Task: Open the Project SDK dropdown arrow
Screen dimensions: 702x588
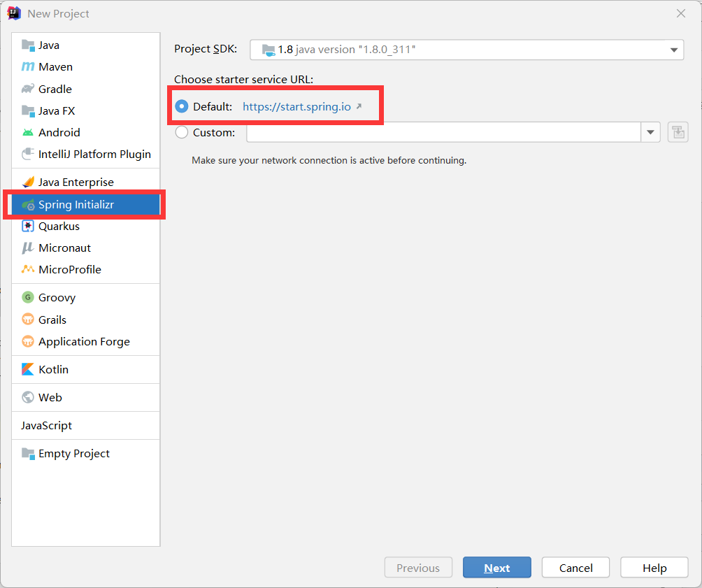Action: [674, 50]
